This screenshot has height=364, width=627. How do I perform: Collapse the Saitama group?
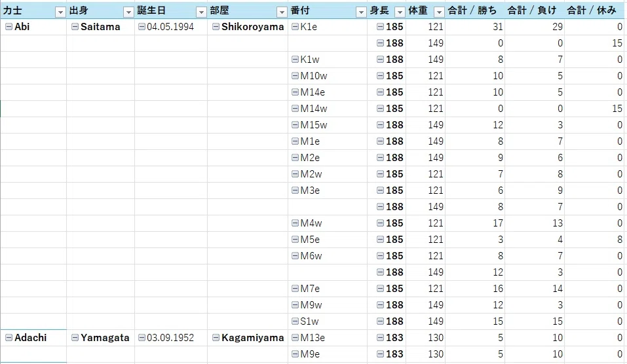coord(75,27)
